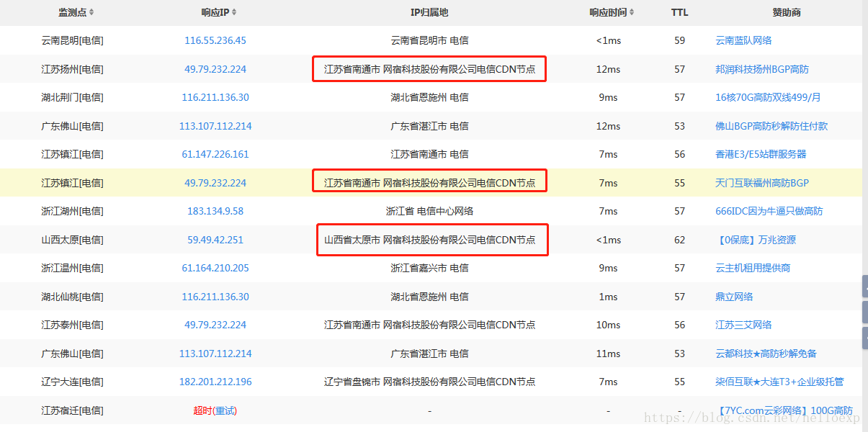Click 10ms response time in 江苏泰州 row
Viewport: 868px width, 432px height.
[608, 325]
